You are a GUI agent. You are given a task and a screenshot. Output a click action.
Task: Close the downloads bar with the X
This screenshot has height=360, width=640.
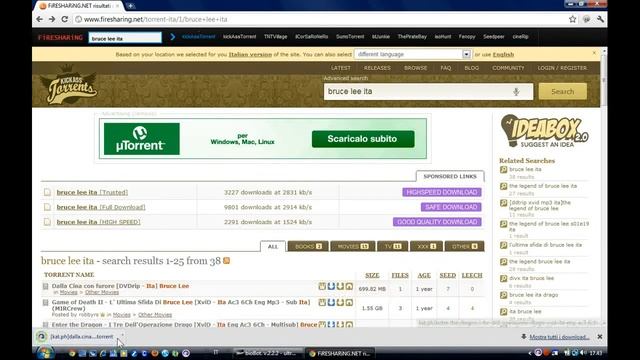coord(600,337)
